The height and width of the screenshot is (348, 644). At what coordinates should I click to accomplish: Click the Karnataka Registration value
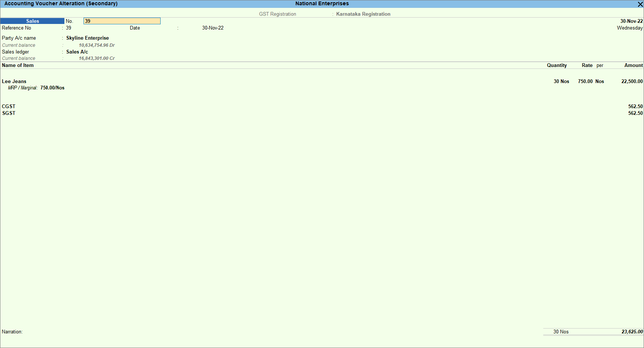point(363,14)
